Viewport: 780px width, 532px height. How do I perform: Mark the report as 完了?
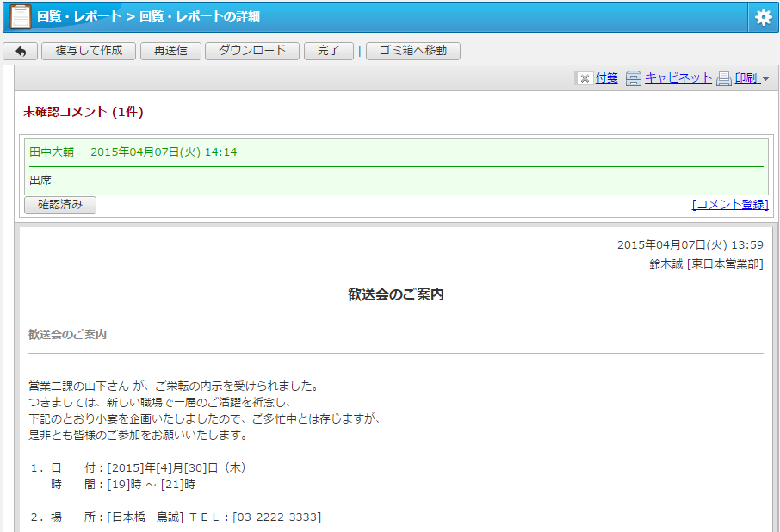329,51
